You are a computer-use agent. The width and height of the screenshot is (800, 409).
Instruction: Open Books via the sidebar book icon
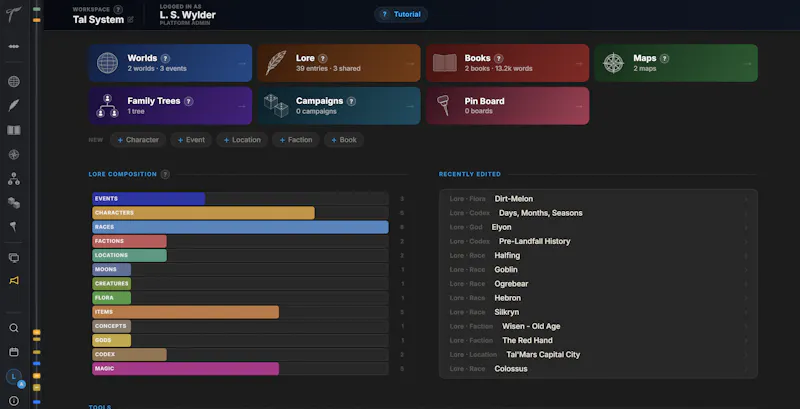tap(14, 130)
